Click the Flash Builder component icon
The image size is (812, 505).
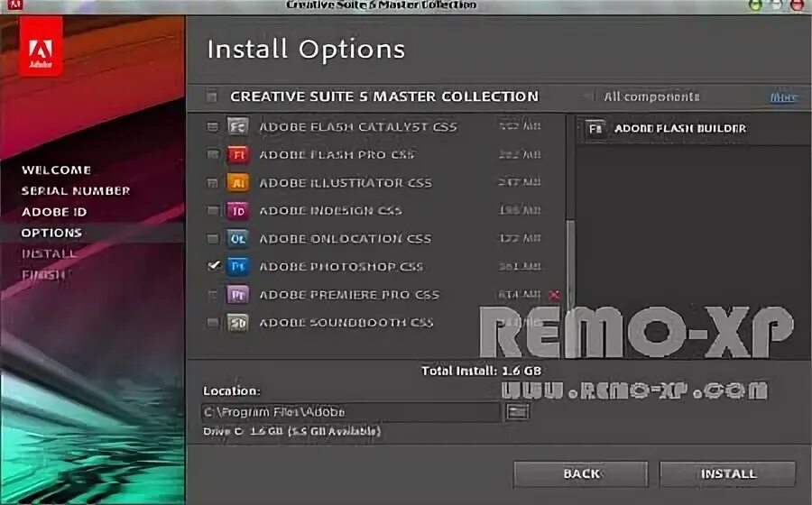(595, 128)
